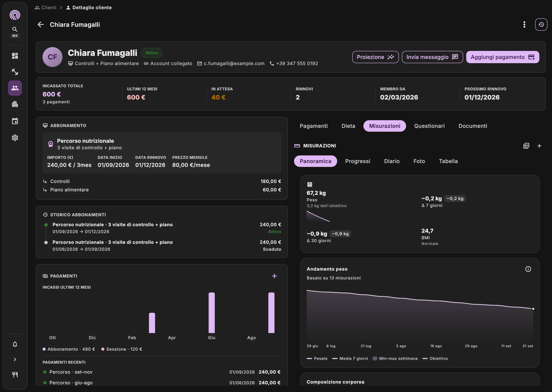Toggle the Min–max settimana legend item
552x392 pixels.
pos(395,358)
